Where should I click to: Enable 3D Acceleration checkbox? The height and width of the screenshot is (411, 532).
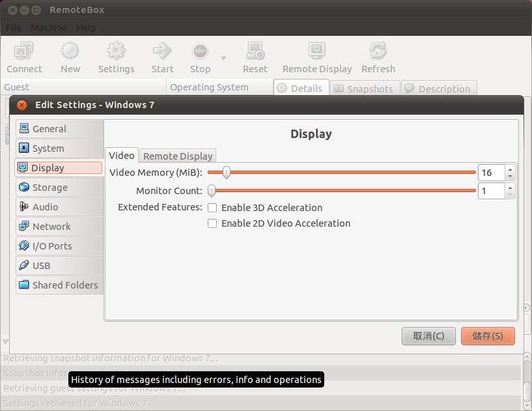tap(212, 208)
